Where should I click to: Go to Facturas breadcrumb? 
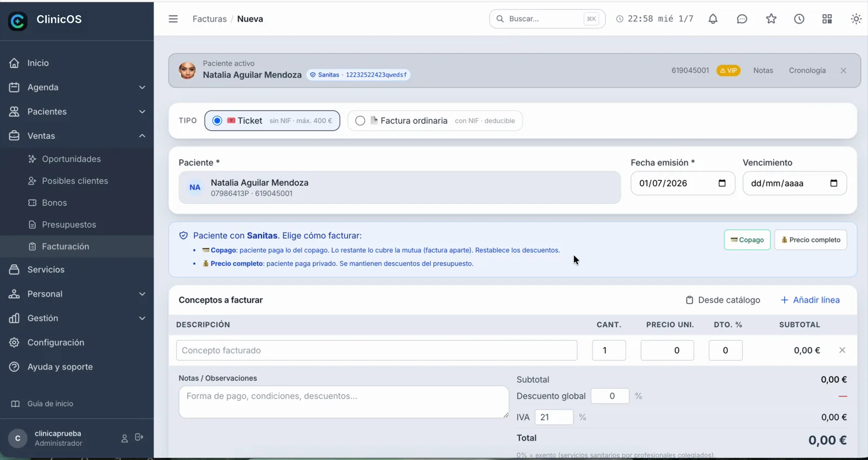click(x=209, y=19)
